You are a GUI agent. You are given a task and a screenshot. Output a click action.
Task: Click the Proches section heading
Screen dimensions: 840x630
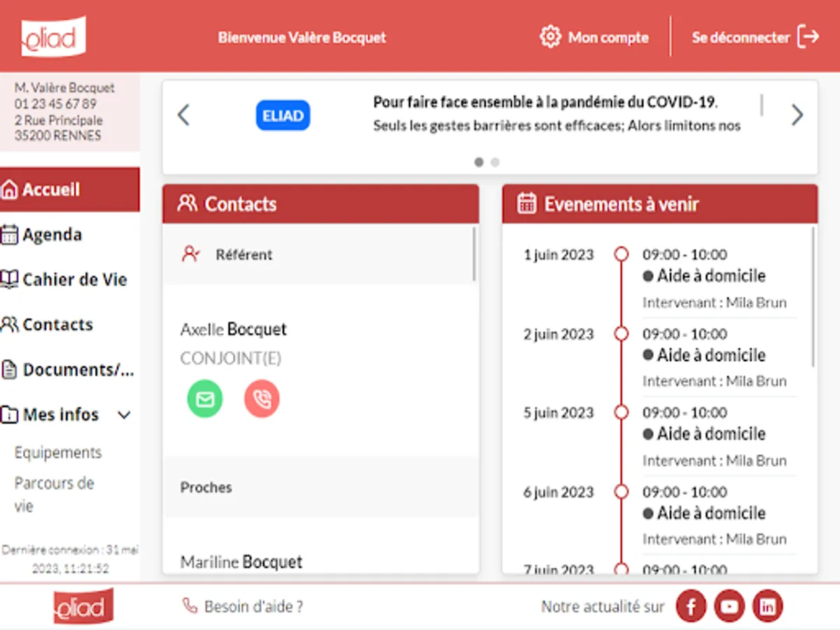tap(206, 487)
